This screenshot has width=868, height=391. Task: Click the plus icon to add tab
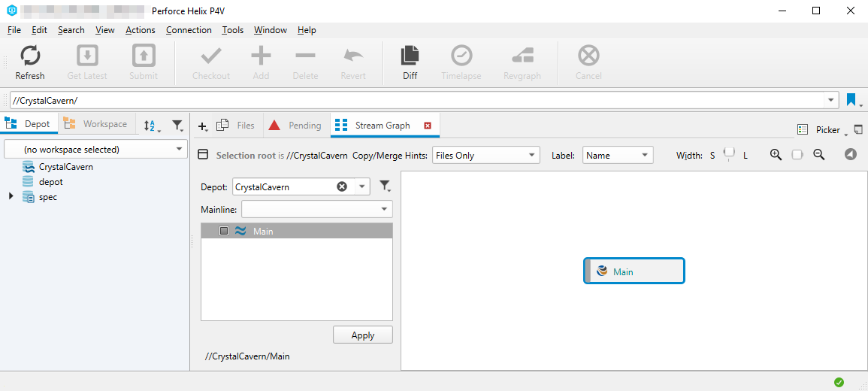[203, 126]
